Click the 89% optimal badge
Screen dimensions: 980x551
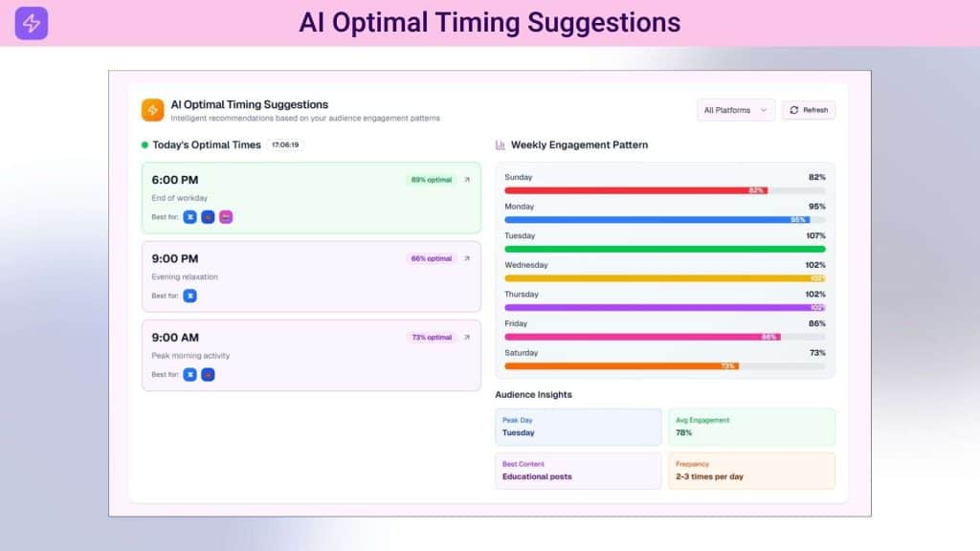[x=431, y=179]
